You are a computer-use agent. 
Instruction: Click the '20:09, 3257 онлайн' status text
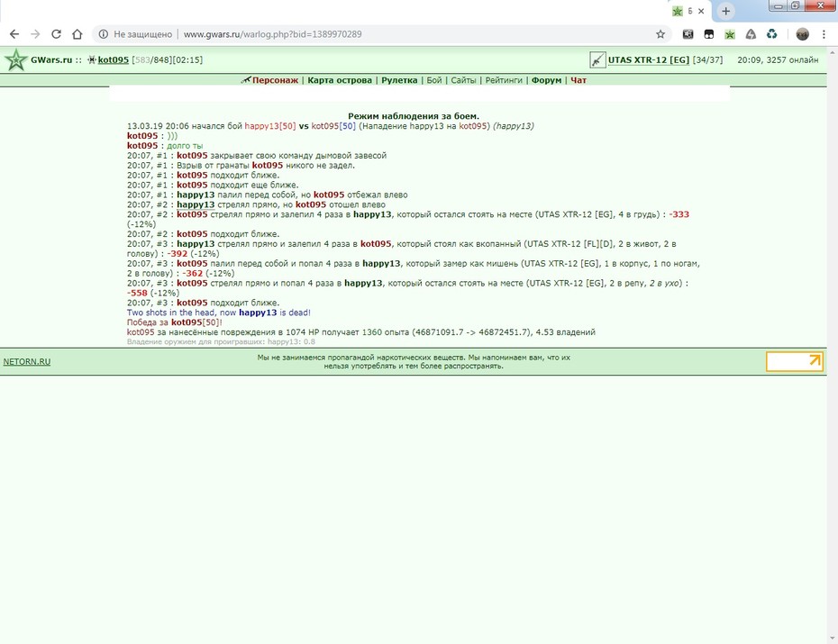[778, 59]
